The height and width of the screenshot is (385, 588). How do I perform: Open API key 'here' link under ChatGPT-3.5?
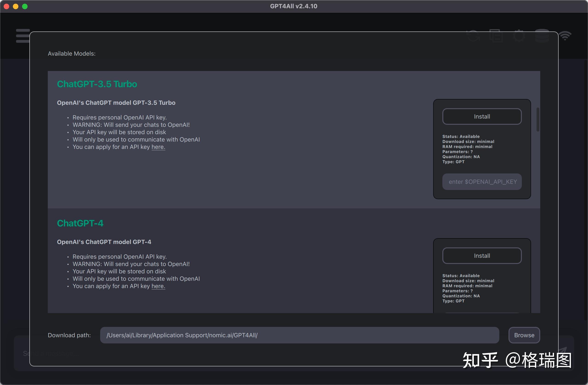[158, 147]
